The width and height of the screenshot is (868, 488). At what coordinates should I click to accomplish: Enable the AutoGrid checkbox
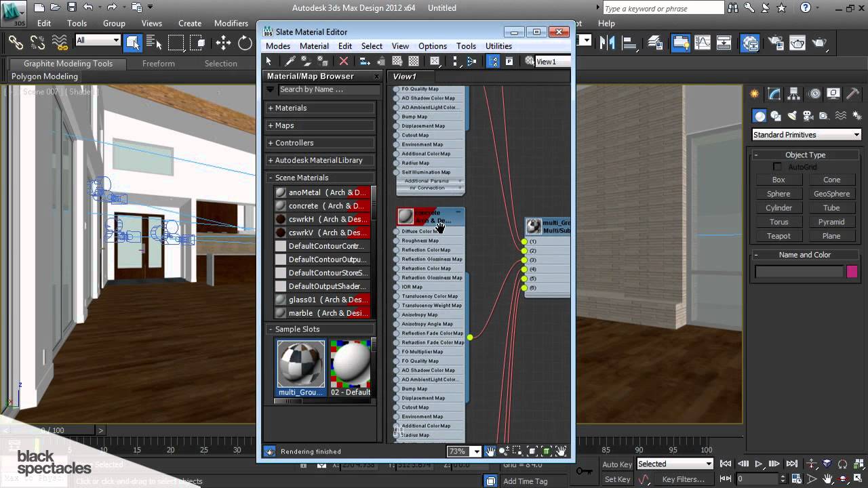[x=777, y=167]
